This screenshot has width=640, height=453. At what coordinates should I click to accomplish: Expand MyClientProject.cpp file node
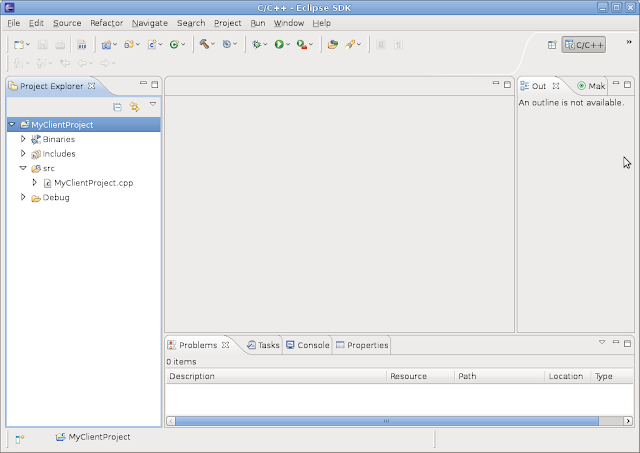(35, 182)
